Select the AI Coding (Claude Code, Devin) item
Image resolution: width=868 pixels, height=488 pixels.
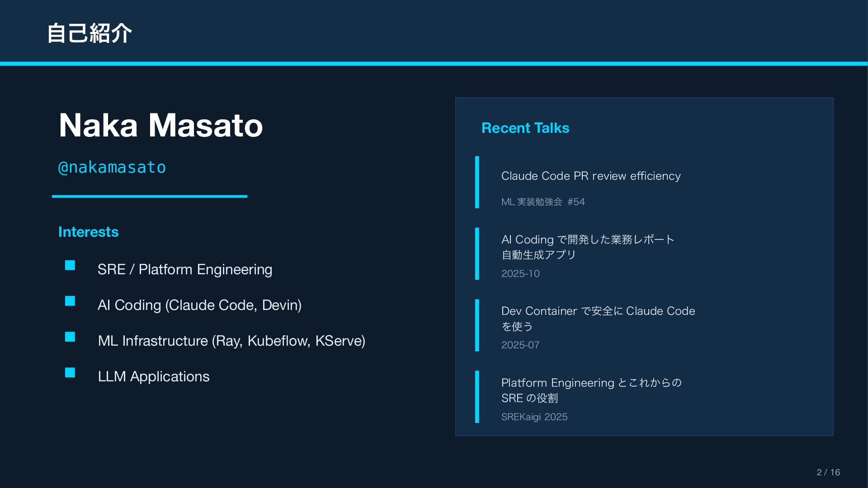click(x=199, y=305)
